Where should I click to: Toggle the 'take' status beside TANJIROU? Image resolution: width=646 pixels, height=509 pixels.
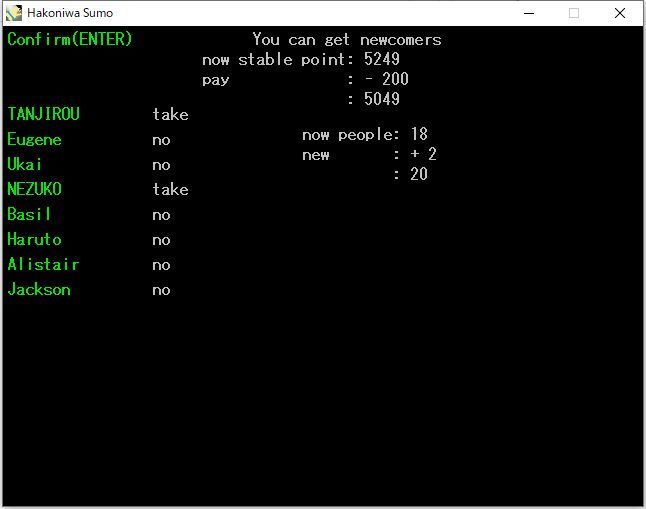pos(170,114)
